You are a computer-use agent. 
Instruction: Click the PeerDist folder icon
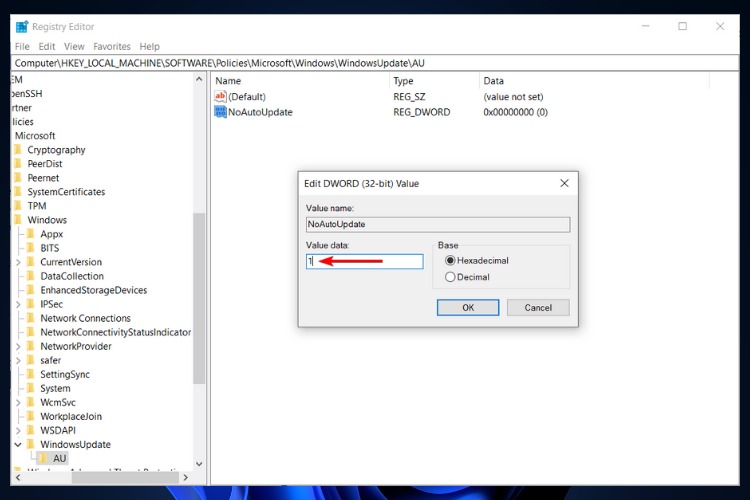point(19,164)
